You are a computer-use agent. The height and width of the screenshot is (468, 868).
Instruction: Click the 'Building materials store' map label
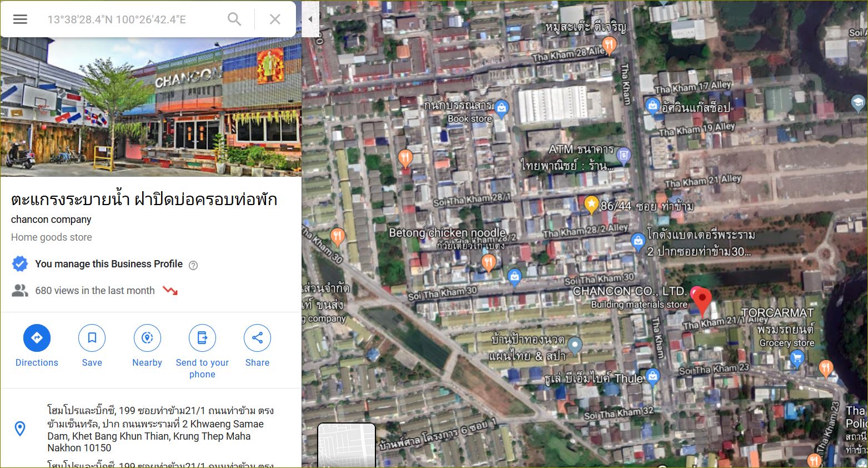tap(639, 305)
